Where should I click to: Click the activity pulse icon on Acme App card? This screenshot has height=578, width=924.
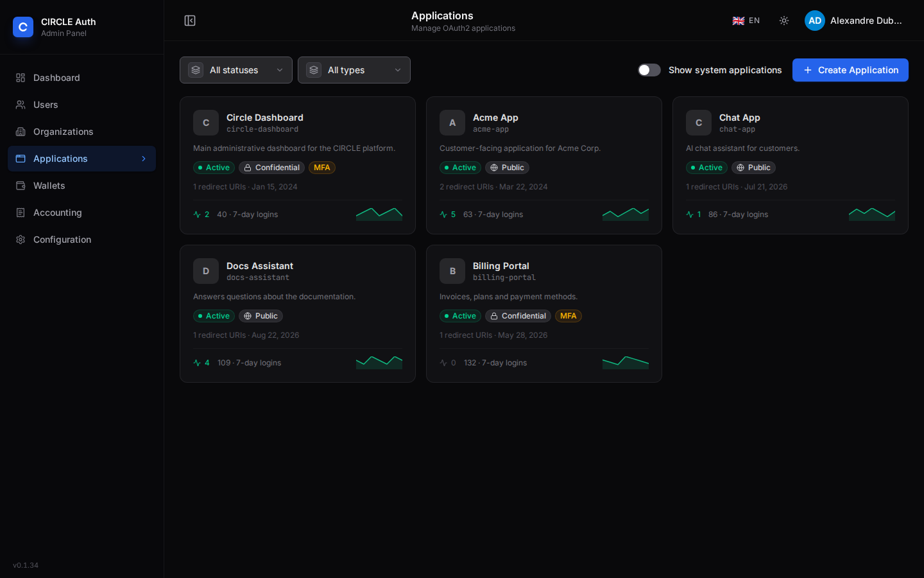click(x=443, y=215)
